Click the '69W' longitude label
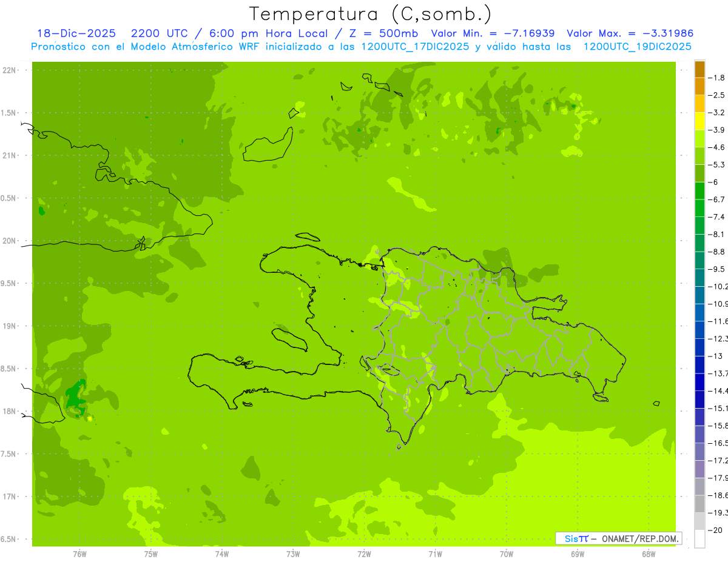This screenshot has height=562, width=728. point(578,554)
